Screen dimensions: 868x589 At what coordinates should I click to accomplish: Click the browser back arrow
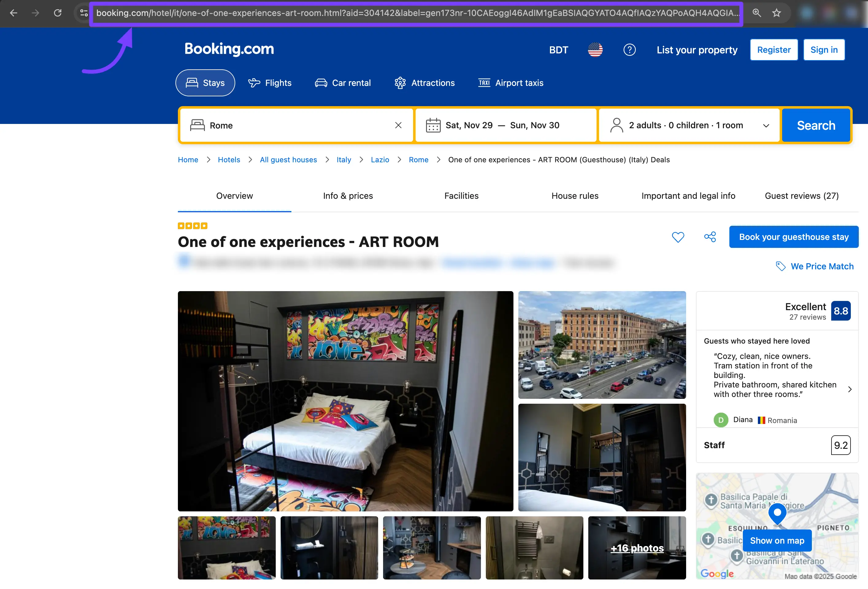click(x=13, y=13)
